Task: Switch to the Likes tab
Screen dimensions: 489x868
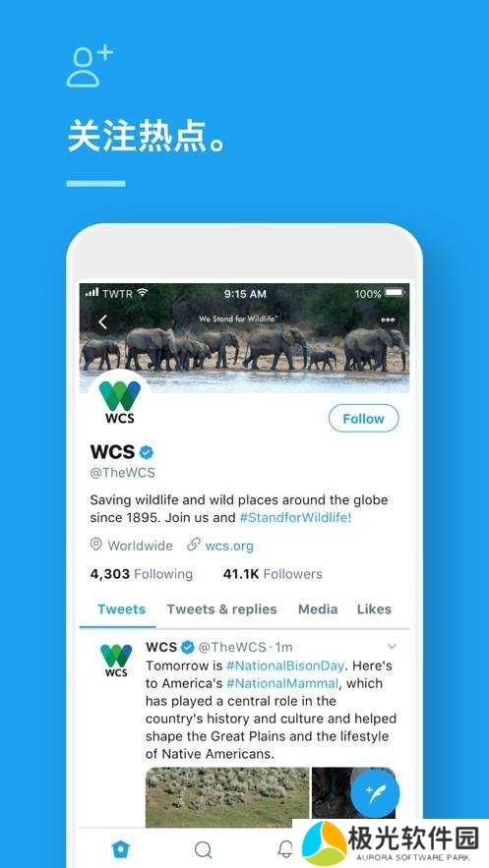Action: 374,608
